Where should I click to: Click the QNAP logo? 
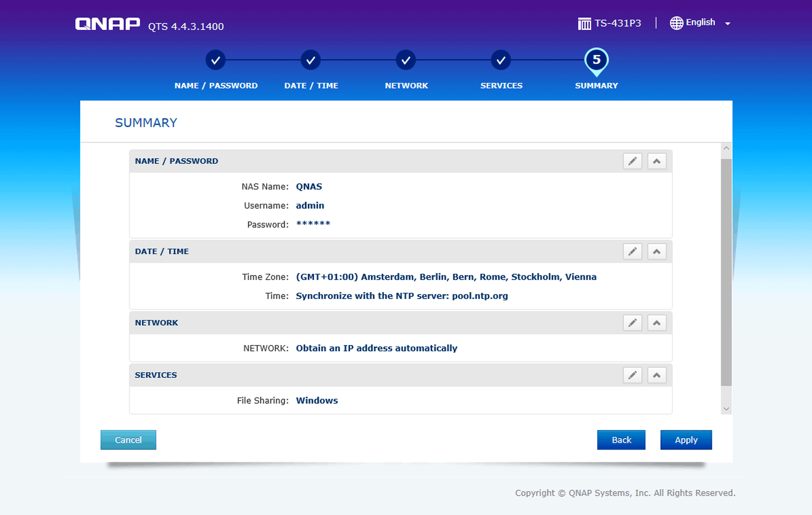pos(108,24)
